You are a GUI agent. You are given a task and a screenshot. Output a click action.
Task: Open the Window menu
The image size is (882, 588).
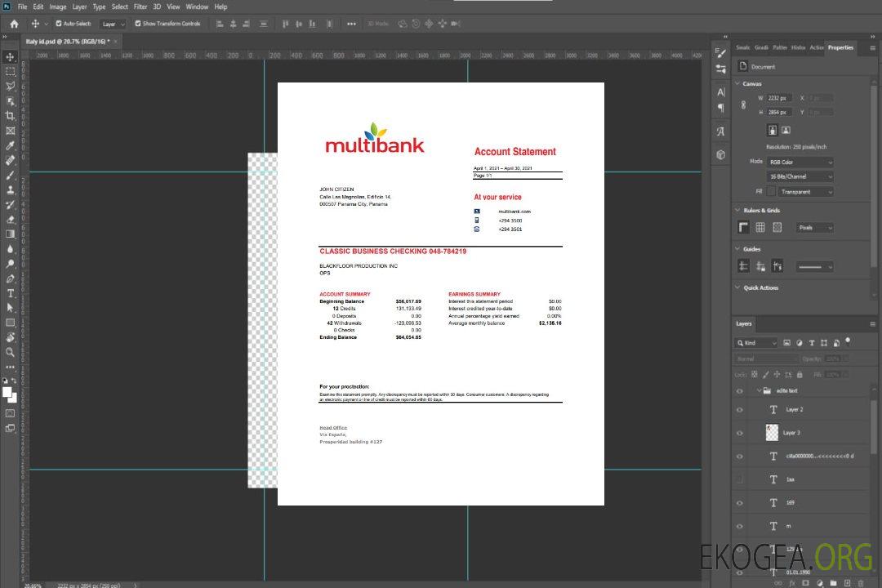[197, 7]
